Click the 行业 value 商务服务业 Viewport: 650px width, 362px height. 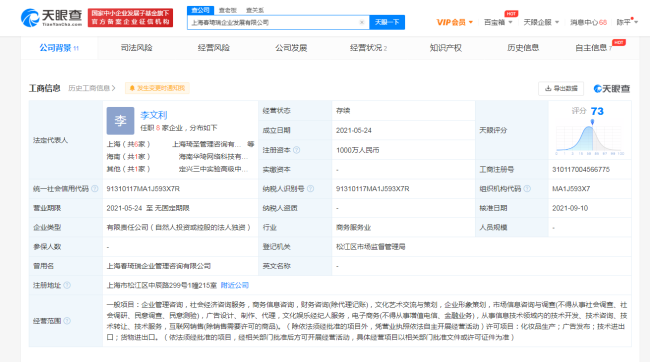click(353, 228)
